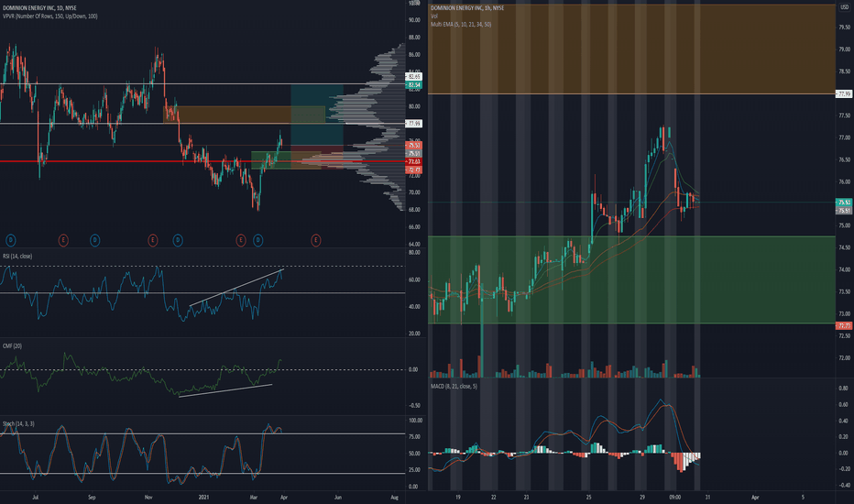The height and width of the screenshot is (504, 854).
Task: Select the orange rectangle on daily chart
Action: pos(244,115)
